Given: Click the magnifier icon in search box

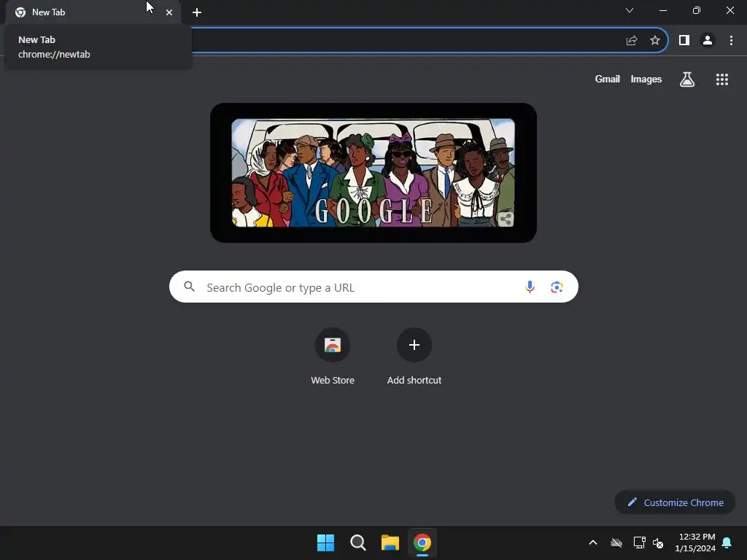Looking at the screenshot, I should point(190,287).
